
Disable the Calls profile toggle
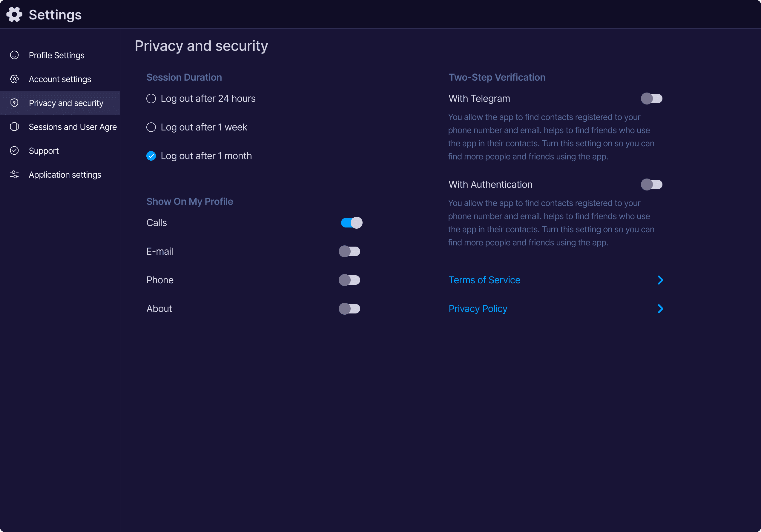[351, 223]
